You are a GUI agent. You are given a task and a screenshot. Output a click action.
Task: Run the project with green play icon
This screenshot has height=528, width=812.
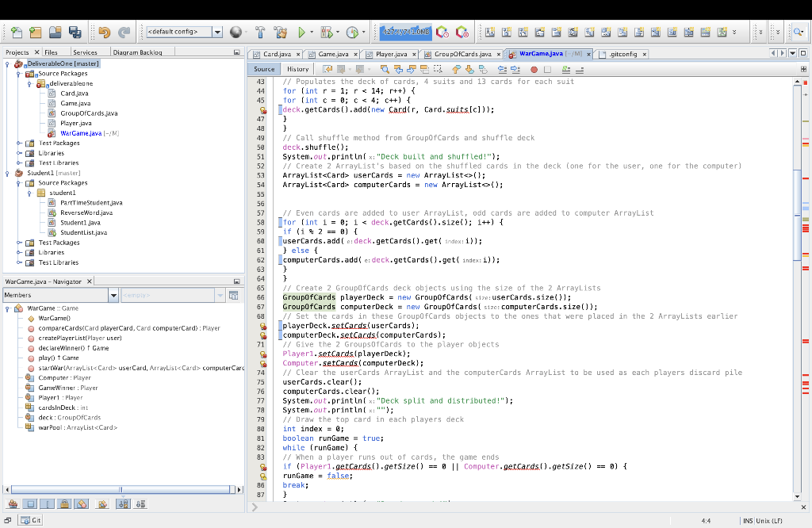[301, 33]
